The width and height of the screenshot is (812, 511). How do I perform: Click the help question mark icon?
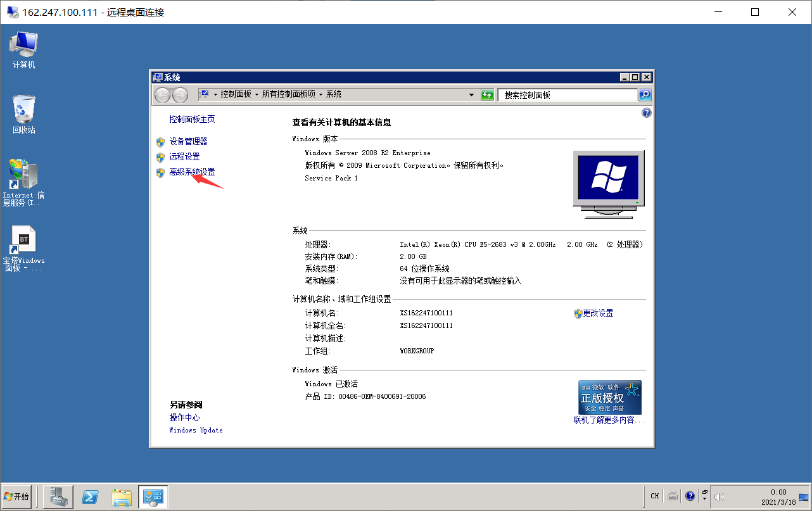coord(646,113)
